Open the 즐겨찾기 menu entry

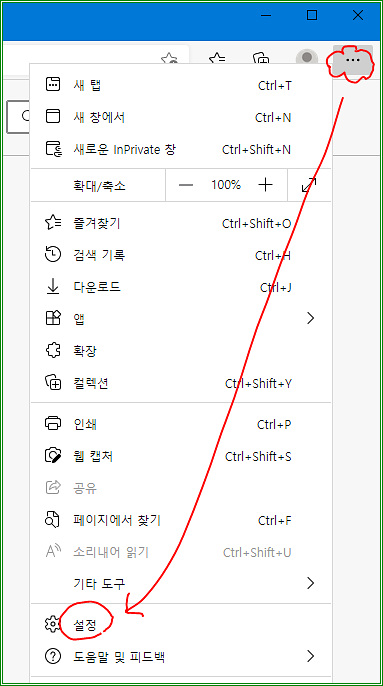[180, 224]
